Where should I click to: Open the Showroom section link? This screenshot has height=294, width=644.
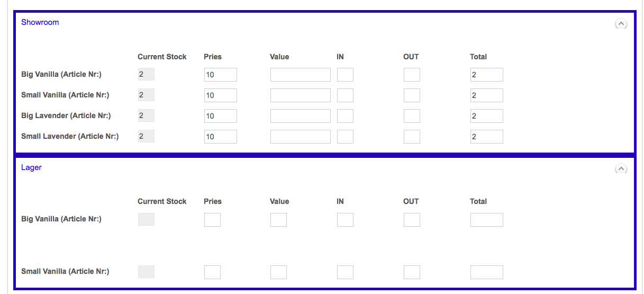40,22
